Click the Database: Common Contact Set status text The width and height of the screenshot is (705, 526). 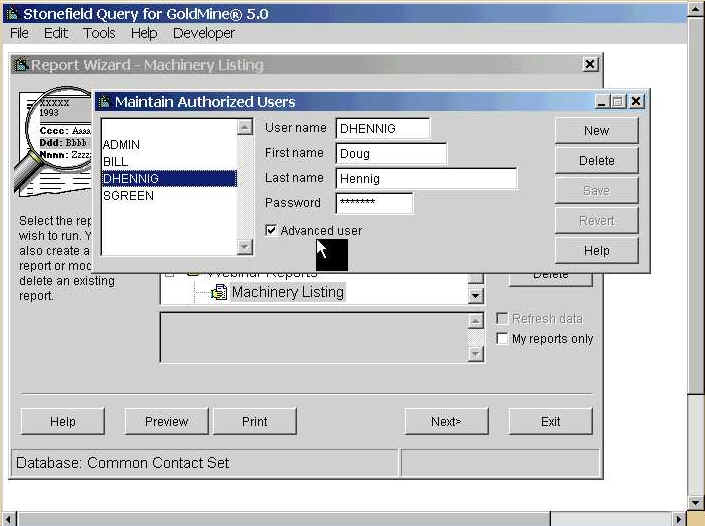coord(123,463)
